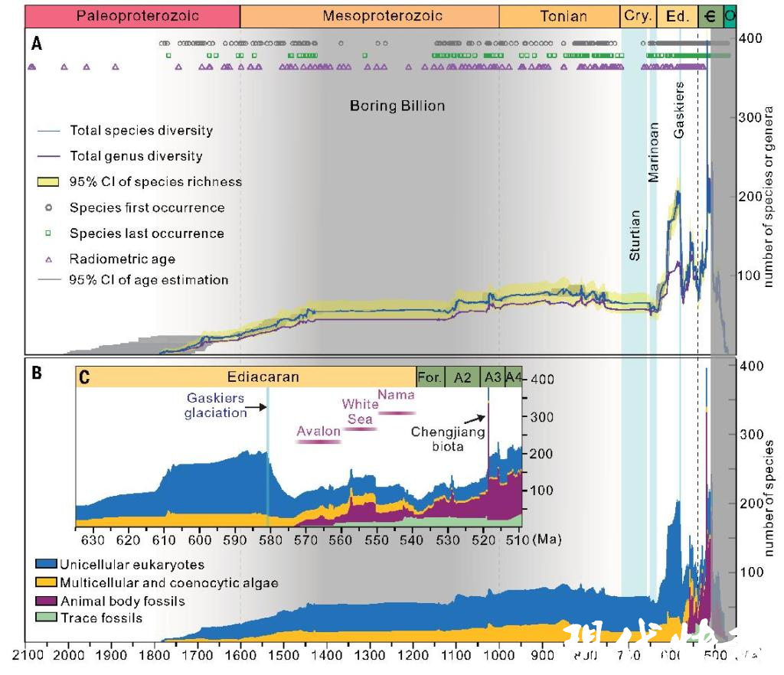This screenshot has width=784, height=675.
Task: Click the Boring Billion label
Action: tap(397, 106)
